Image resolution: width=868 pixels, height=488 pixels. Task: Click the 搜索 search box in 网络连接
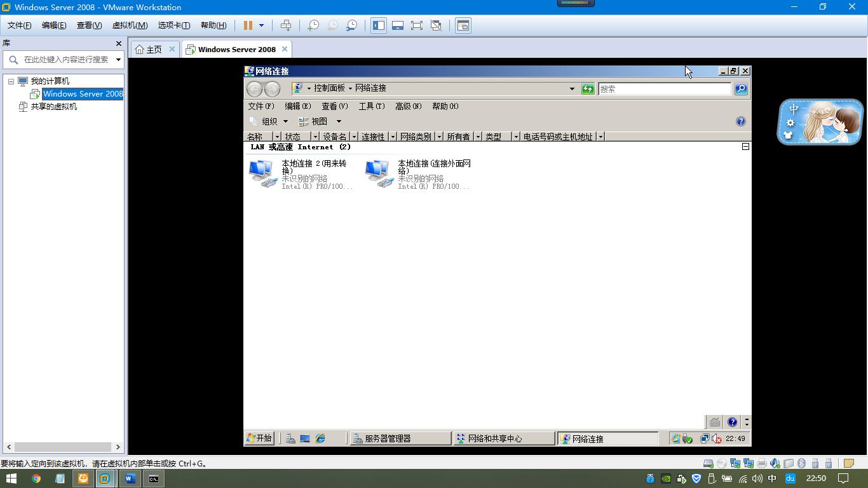tap(665, 89)
